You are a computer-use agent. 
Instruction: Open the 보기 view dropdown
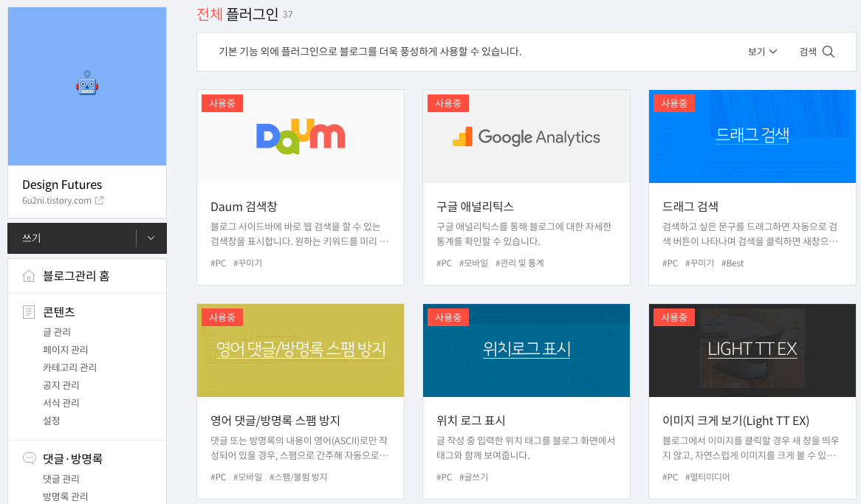click(x=762, y=52)
